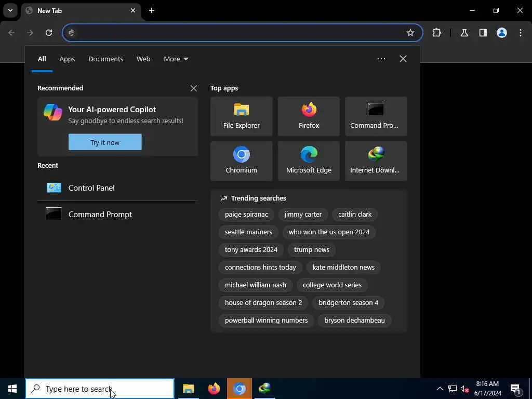Open Internet Download Manager on taskbar
This screenshot has height=399, width=532.
click(x=264, y=389)
